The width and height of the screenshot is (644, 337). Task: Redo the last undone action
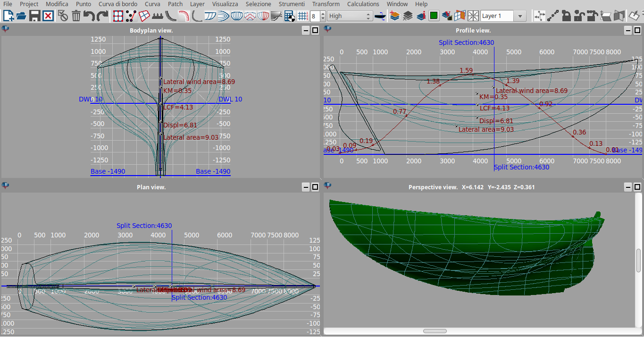coord(102,16)
